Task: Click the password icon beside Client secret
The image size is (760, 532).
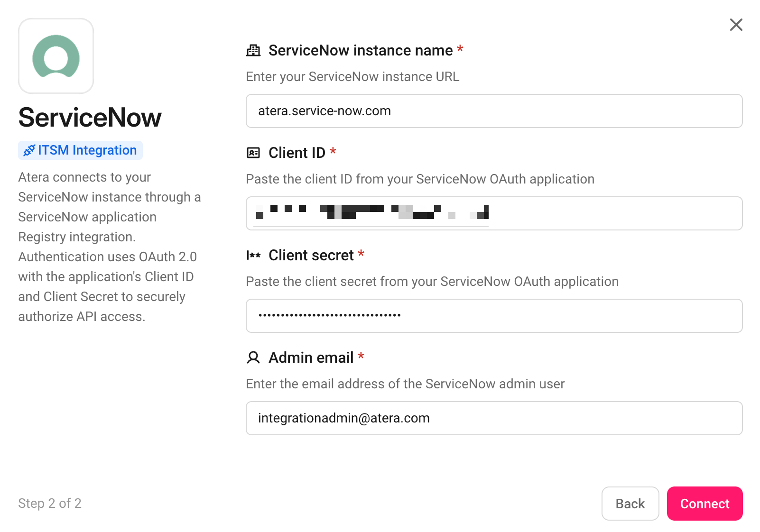Action: (x=253, y=255)
